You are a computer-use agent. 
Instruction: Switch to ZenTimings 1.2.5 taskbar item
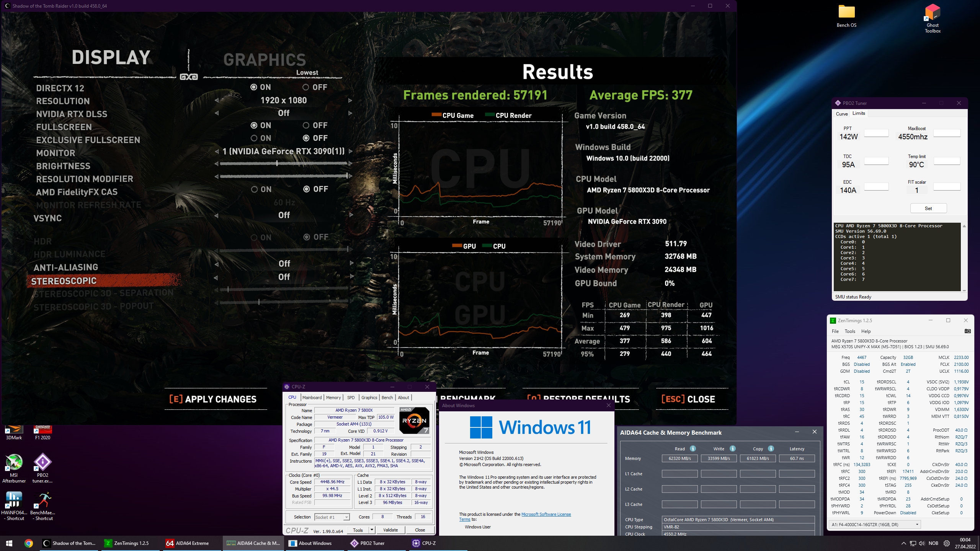click(131, 543)
